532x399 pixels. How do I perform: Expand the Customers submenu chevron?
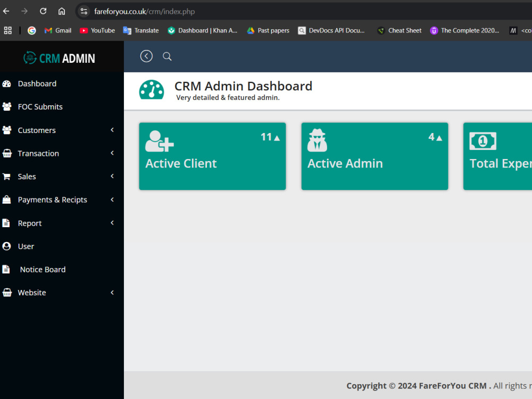point(112,130)
